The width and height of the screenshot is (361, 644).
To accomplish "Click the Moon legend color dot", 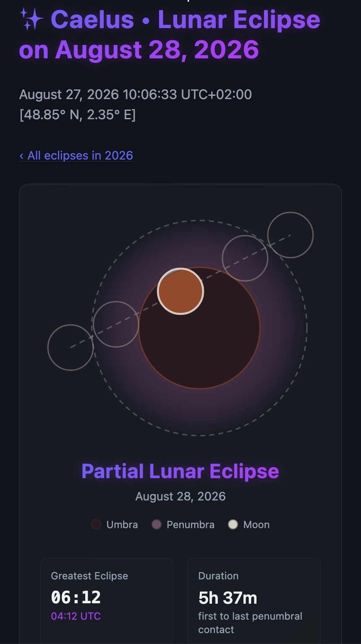I will click(x=233, y=524).
